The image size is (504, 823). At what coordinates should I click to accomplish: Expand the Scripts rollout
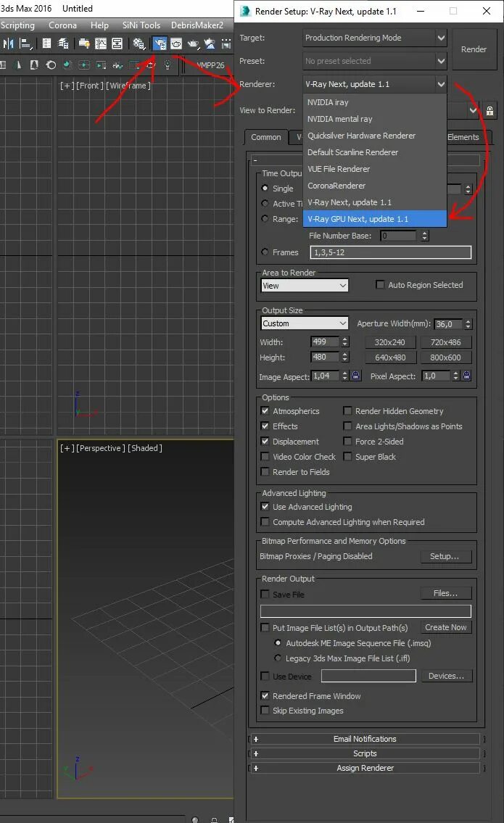(x=365, y=753)
